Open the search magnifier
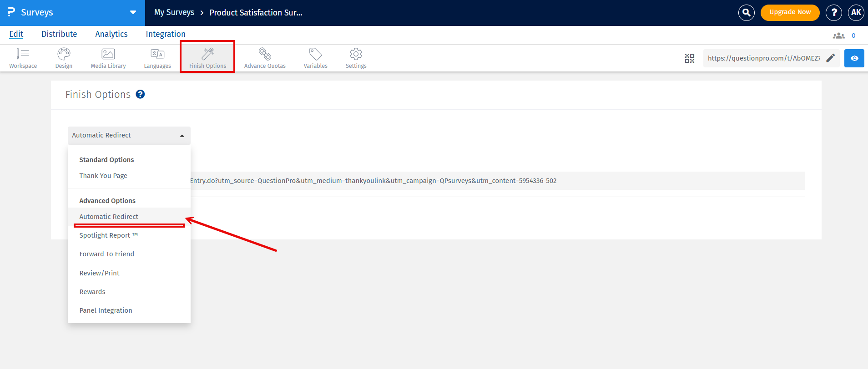This screenshot has height=371, width=868. point(747,13)
